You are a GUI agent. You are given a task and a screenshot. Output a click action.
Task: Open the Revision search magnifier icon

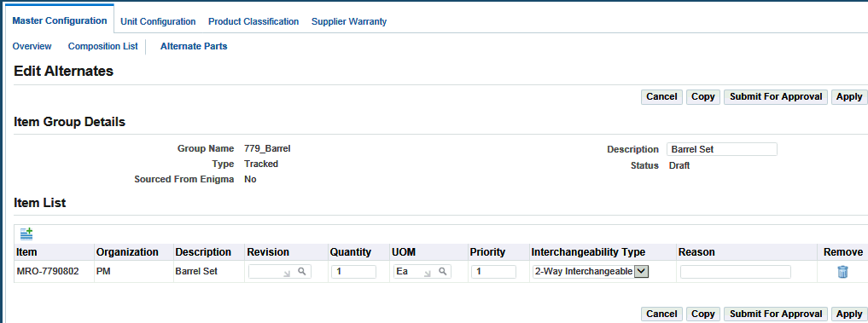tap(301, 272)
